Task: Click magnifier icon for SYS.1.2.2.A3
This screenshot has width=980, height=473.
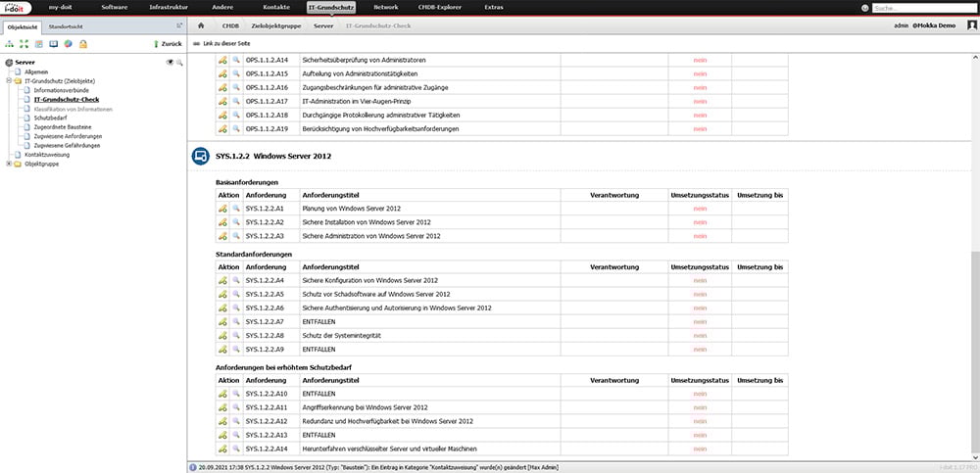Action: pyautogui.click(x=236, y=236)
